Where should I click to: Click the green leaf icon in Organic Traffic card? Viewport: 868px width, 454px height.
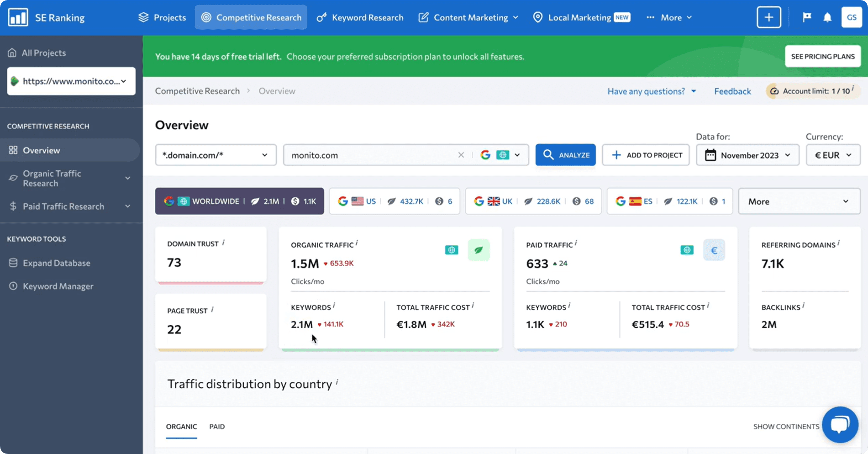[479, 250]
